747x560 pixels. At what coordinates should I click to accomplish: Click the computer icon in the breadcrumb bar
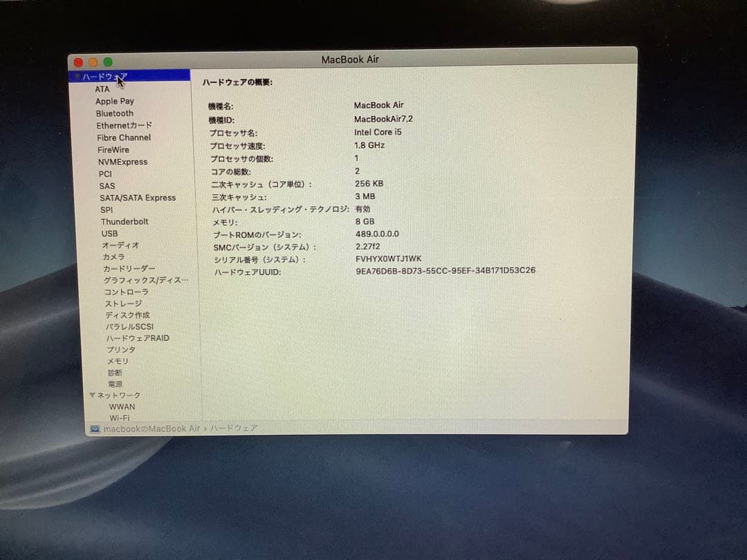coord(94,429)
